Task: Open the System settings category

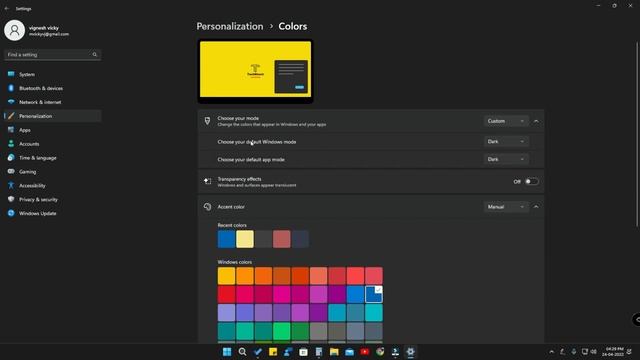Action: [52, 74]
